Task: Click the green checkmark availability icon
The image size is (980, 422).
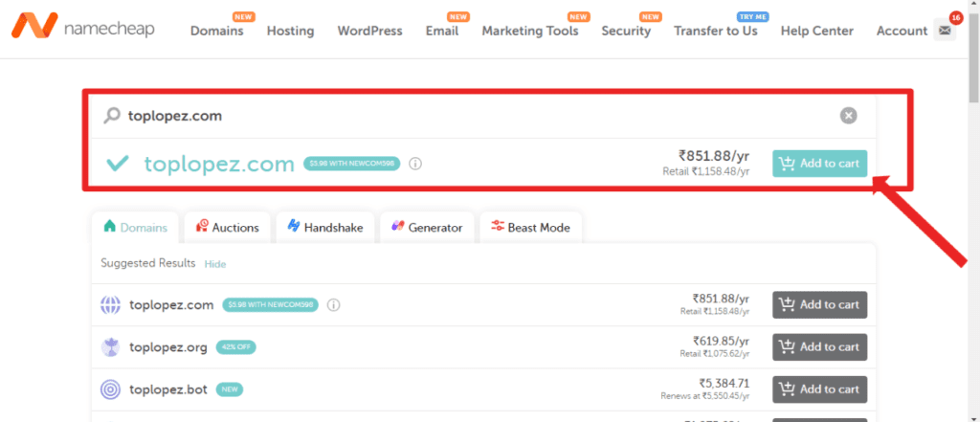Action: pyautogui.click(x=118, y=164)
